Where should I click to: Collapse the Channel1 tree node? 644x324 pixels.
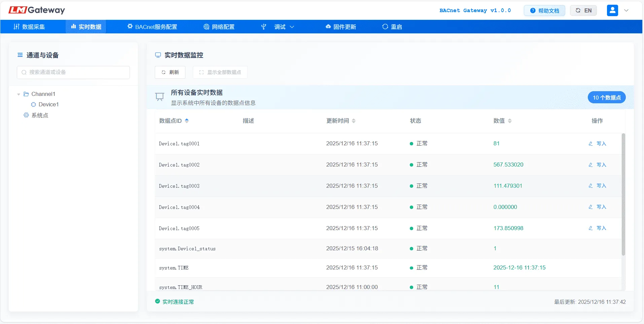[x=19, y=94]
